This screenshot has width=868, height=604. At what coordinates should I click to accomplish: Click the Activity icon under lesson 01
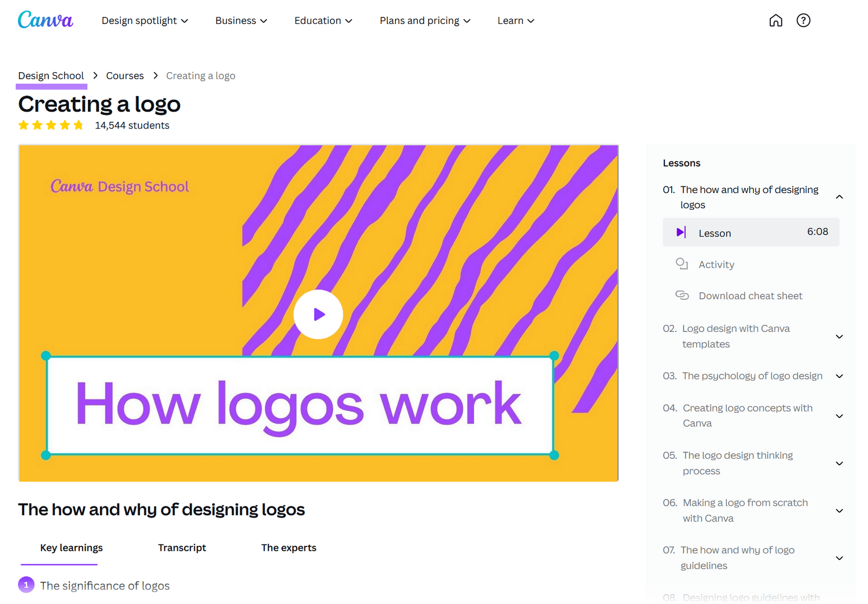pos(682,264)
